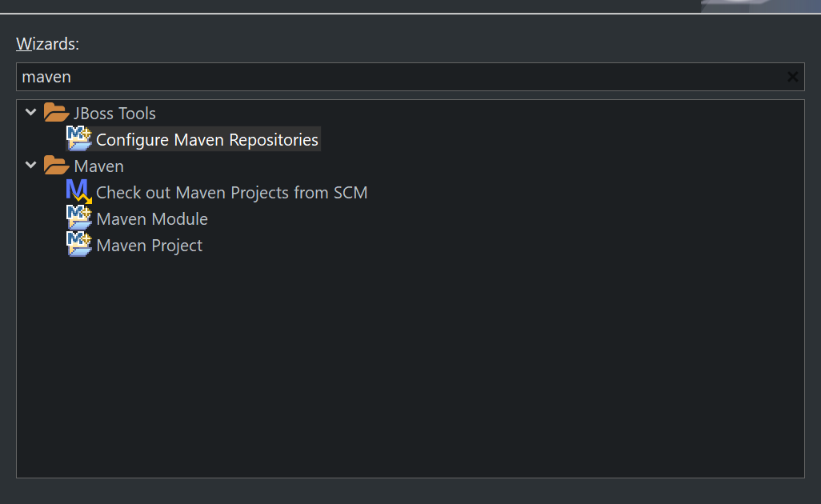Image resolution: width=821 pixels, height=504 pixels.
Task: Click the blue M icon for SCM checkout wizard
Action: [77, 190]
